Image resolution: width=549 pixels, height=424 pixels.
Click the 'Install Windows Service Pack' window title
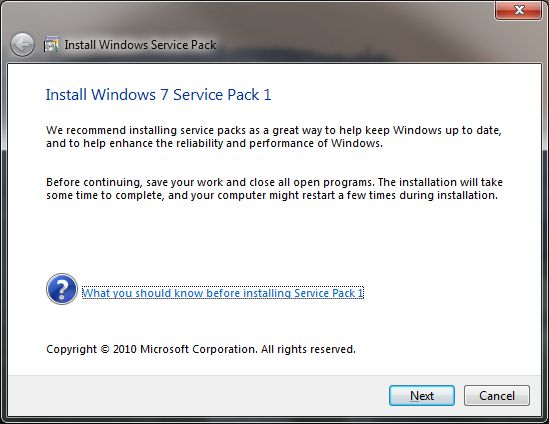coord(140,45)
